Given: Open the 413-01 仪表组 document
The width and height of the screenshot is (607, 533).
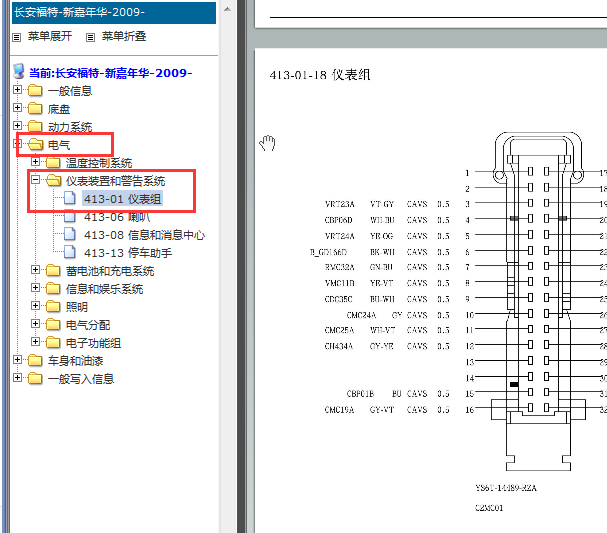Looking at the screenshot, I should pos(122,199).
